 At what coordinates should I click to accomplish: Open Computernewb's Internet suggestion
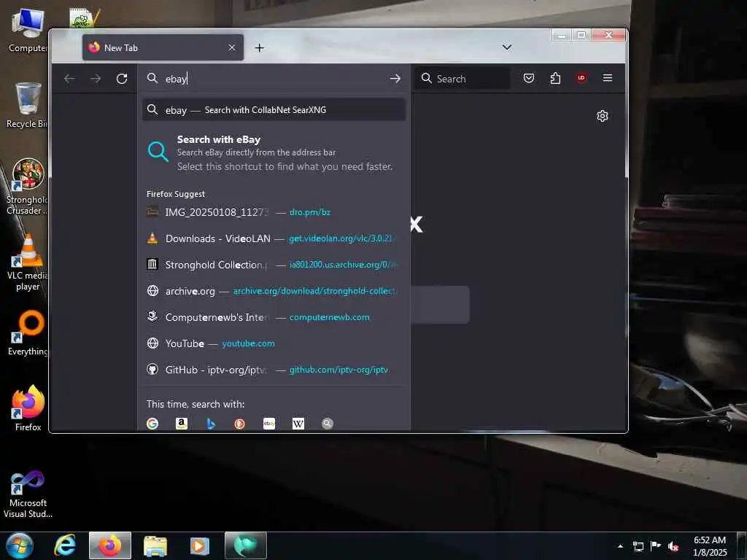274,317
